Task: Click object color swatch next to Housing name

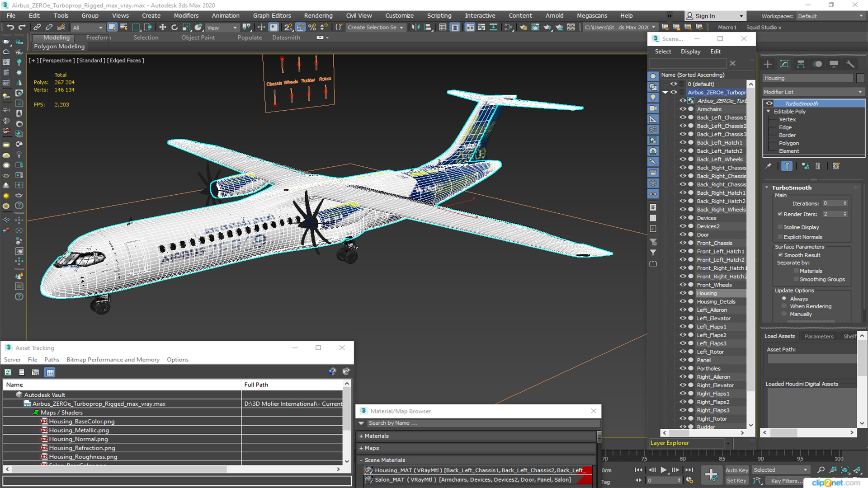Action: (x=860, y=78)
